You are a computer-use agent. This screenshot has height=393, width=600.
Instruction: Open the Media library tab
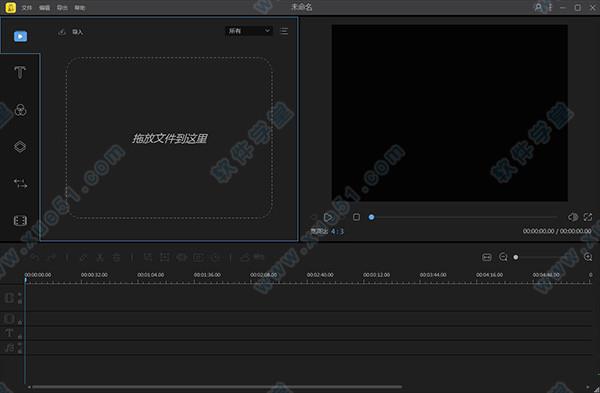point(20,36)
